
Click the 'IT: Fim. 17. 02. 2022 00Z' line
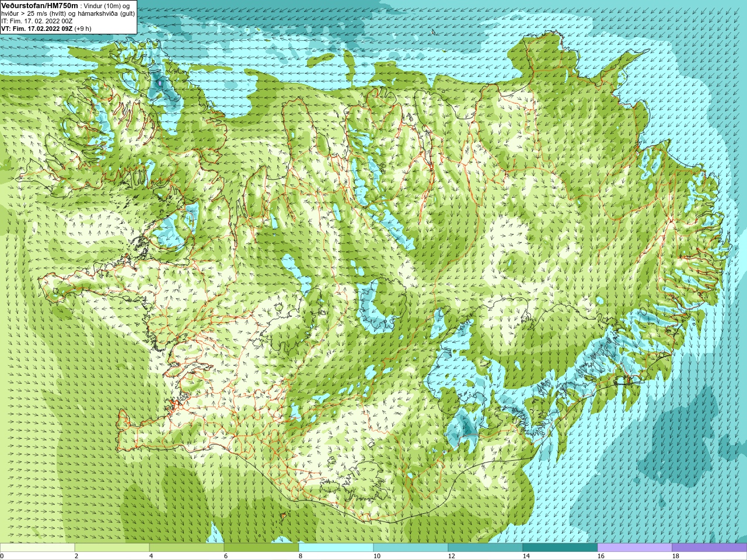click(x=37, y=21)
